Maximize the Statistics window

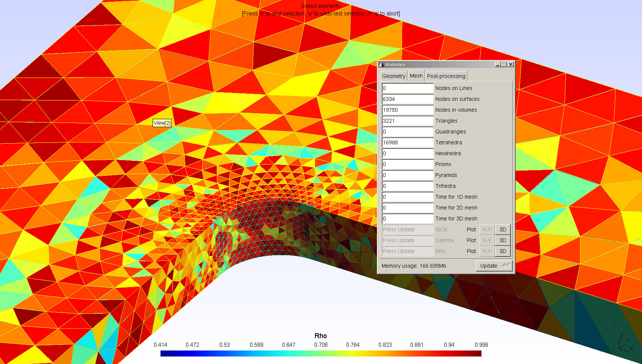(x=504, y=64)
